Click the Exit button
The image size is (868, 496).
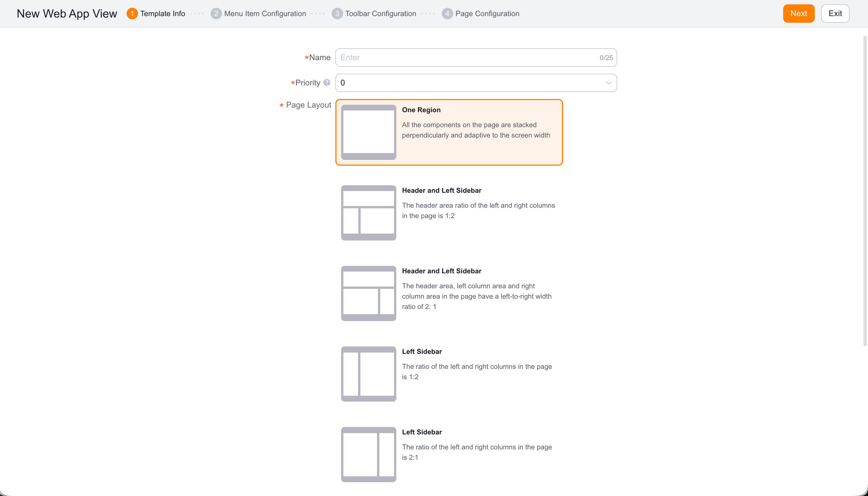[835, 14]
